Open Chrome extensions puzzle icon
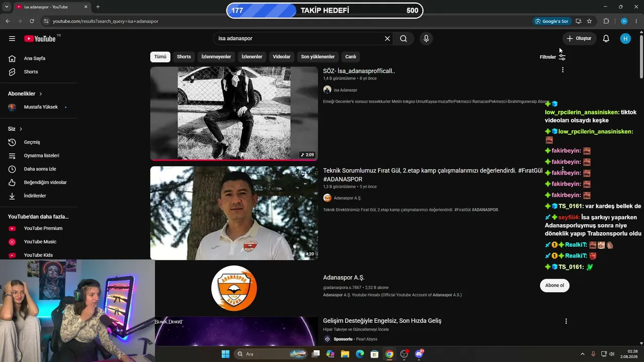 (606, 21)
